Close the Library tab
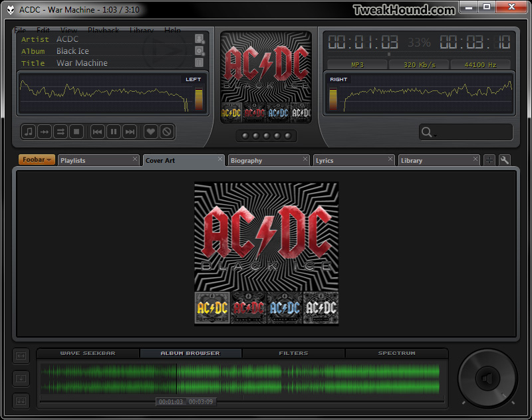This screenshot has height=420, width=532. pyautogui.click(x=475, y=159)
